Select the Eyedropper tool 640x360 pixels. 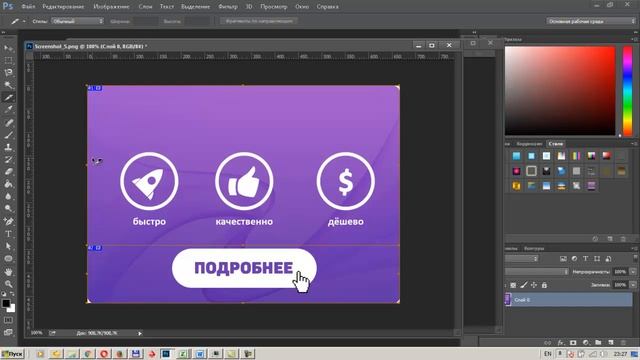(8, 109)
